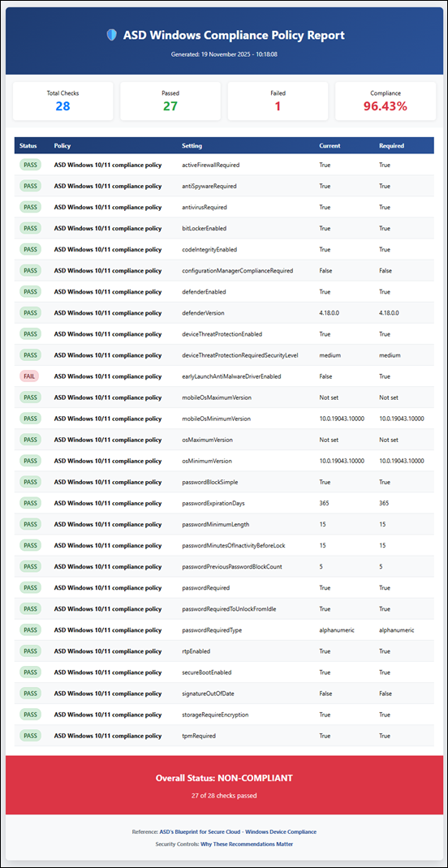The image size is (448, 868).
Task: Select passwordMinutesOfInactivityBeforeLock setting text
Action: pyautogui.click(x=234, y=545)
